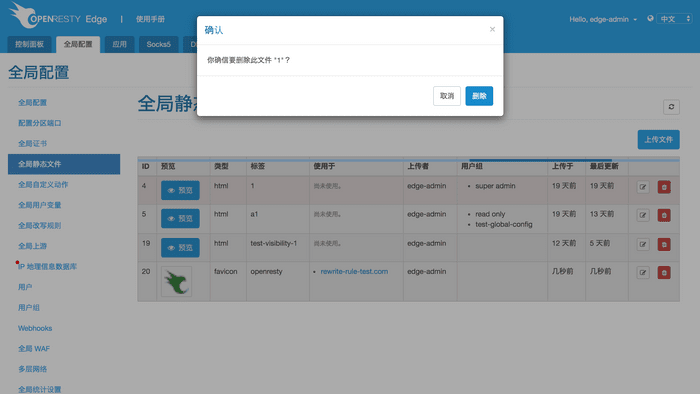The image size is (700, 394).
Task: Click delete icon for test-visibility-1 row
Action: pos(664,244)
